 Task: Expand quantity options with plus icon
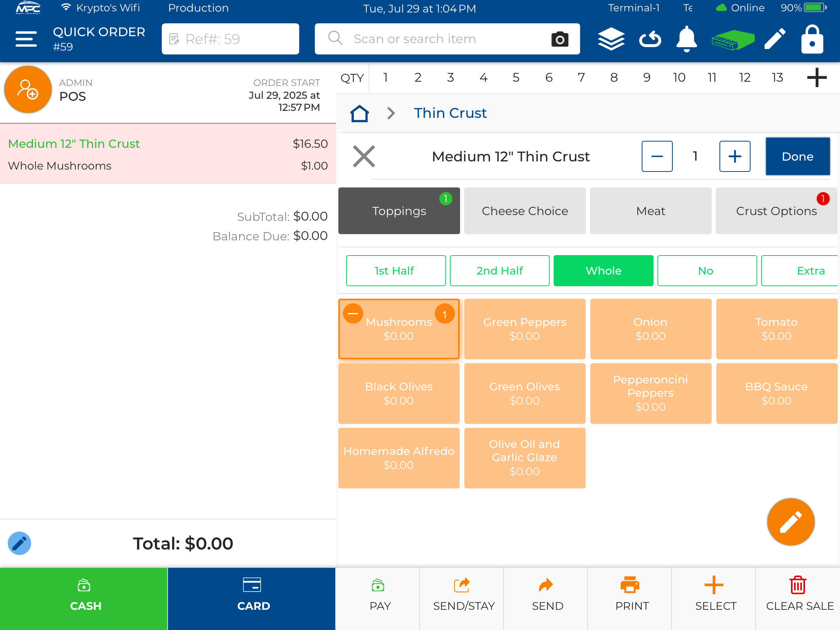point(817,77)
